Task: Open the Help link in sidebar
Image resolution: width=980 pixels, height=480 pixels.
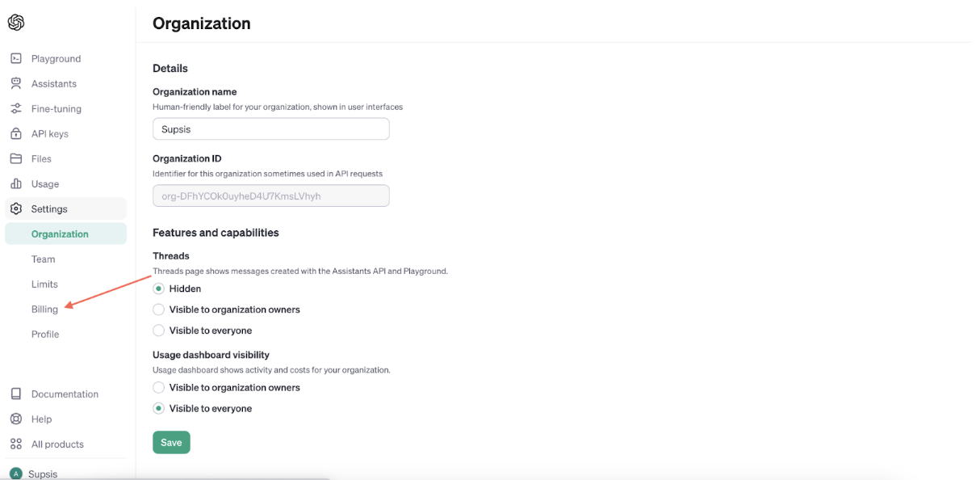Action: tap(42, 419)
